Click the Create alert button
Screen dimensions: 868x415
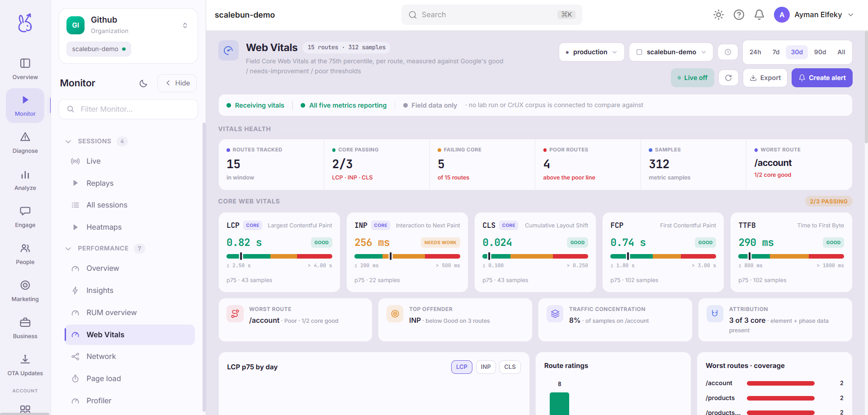coord(822,78)
